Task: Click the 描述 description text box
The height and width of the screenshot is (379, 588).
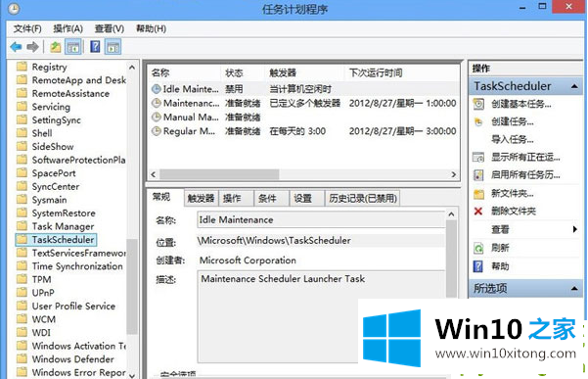Action: [x=321, y=316]
